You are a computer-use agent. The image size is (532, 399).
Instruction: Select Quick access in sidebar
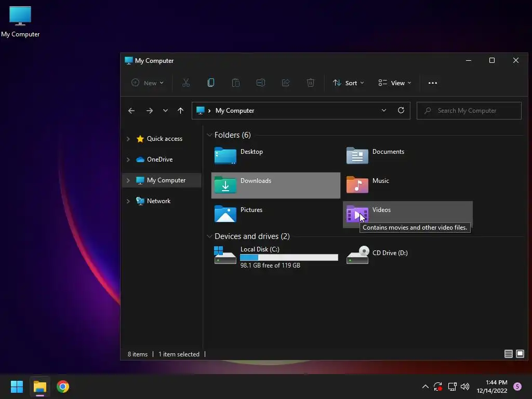point(165,138)
